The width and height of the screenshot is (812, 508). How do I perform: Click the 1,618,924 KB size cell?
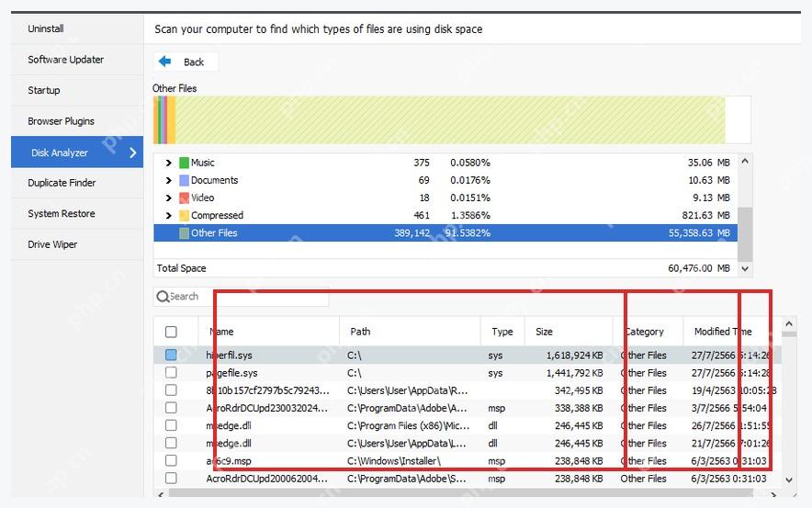click(574, 356)
